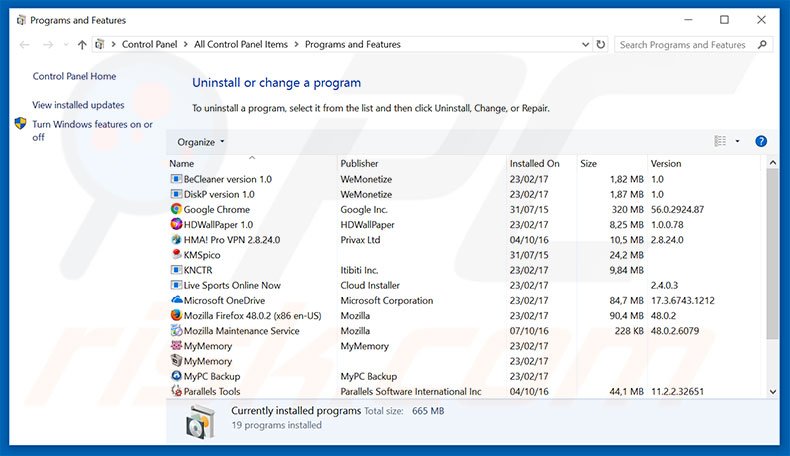Click the scrollbar down arrow
Viewport: 790px width, 456px height.
[772, 392]
